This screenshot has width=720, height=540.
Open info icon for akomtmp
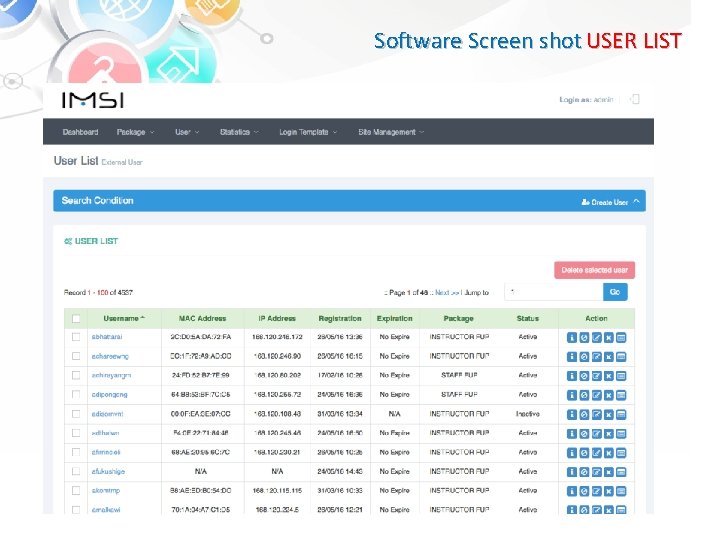[572, 491]
